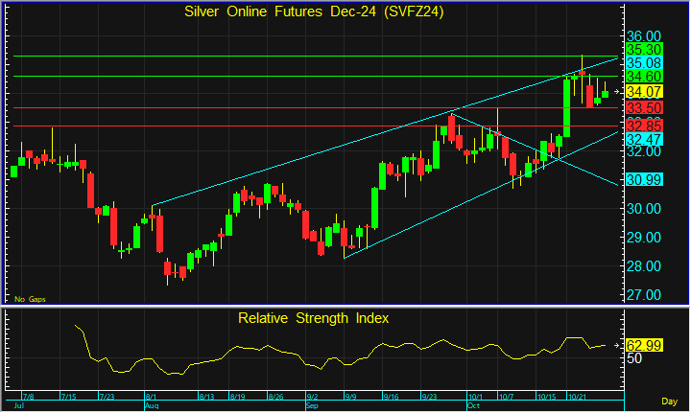Image resolution: width=691 pixels, height=413 pixels.
Task: Click the 34.07 current price label
Action: tap(644, 92)
